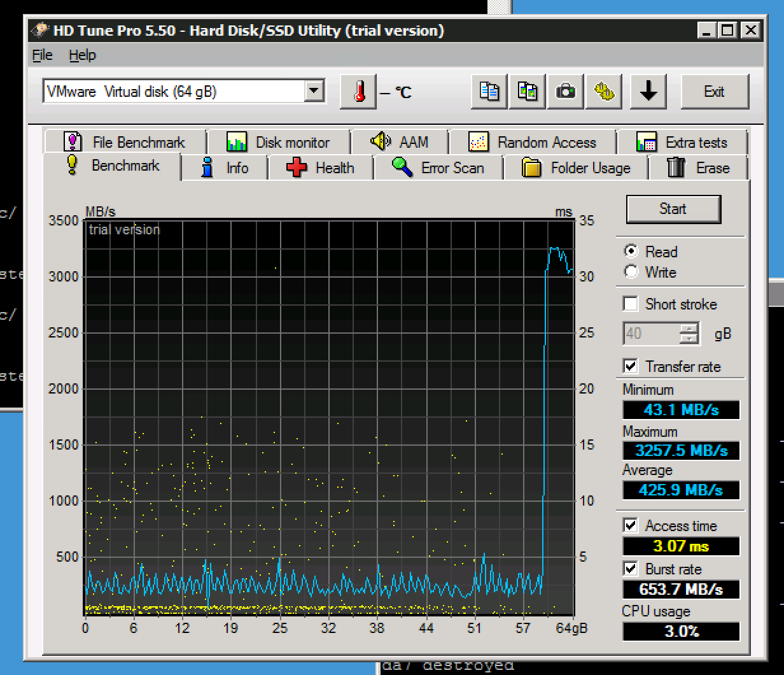
Task: Select the Write radio button
Action: coord(631,273)
